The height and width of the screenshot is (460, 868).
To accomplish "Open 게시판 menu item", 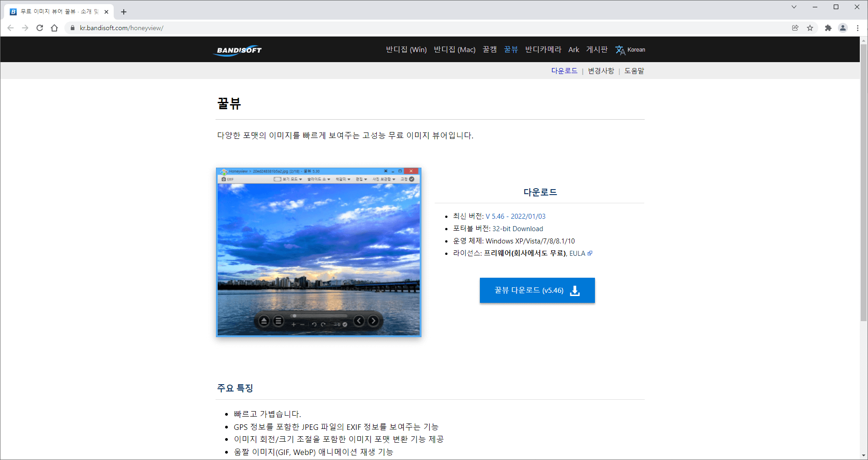I will tap(597, 49).
